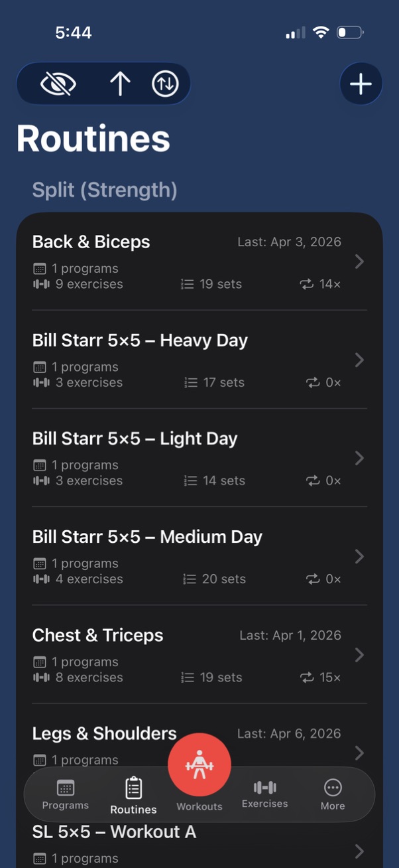Tap the Routines clipboard icon
The image size is (399, 868).
[133, 788]
